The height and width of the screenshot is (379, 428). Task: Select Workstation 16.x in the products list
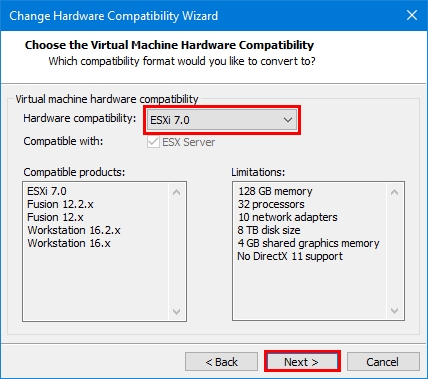(x=69, y=243)
